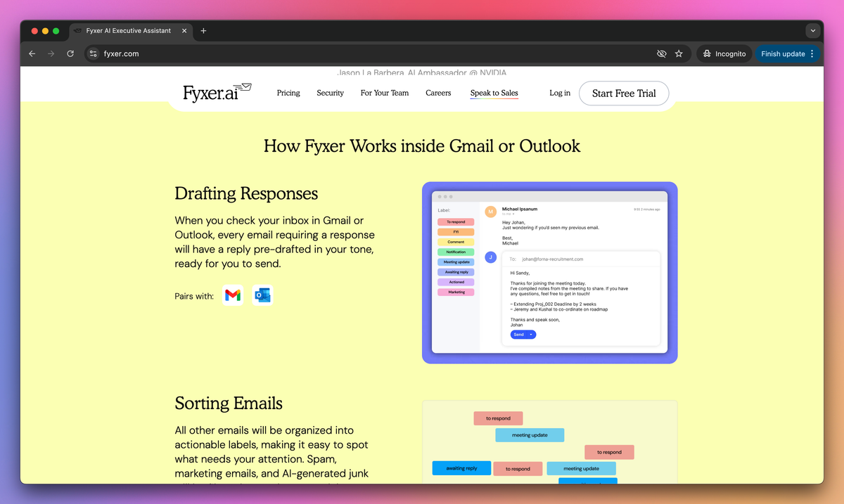Click the FYI label in mockup
This screenshot has width=844, height=504.
coord(456,232)
